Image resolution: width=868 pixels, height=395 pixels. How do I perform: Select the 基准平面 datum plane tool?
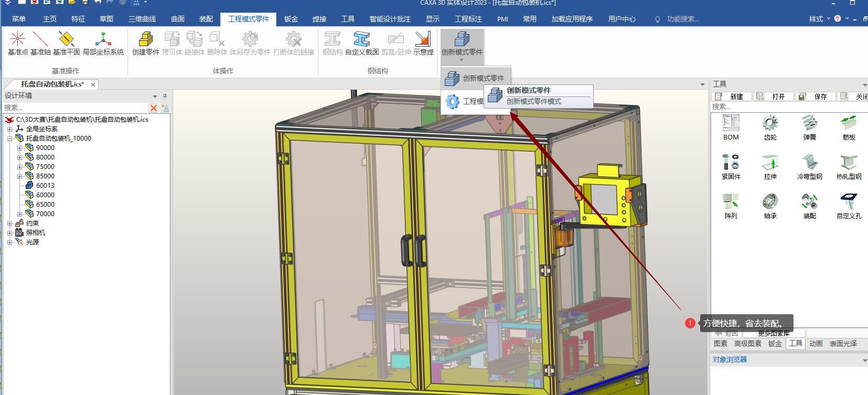coord(66,42)
